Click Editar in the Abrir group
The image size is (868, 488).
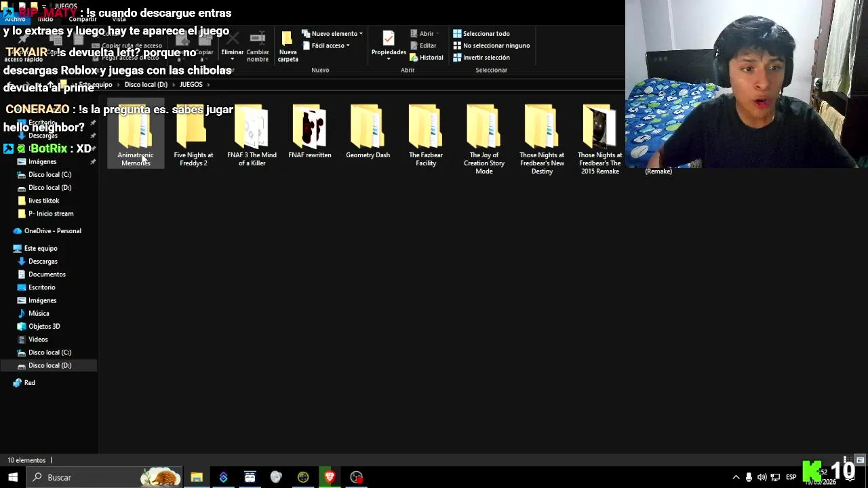(423, 45)
